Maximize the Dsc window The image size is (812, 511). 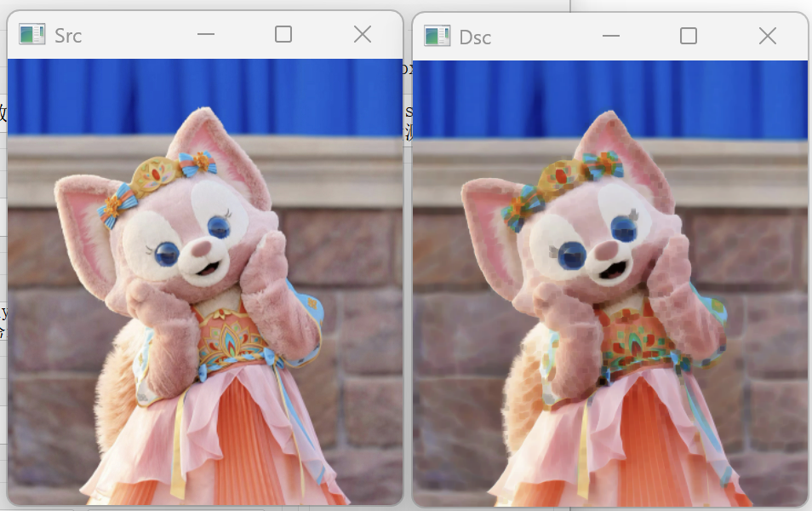(x=689, y=37)
